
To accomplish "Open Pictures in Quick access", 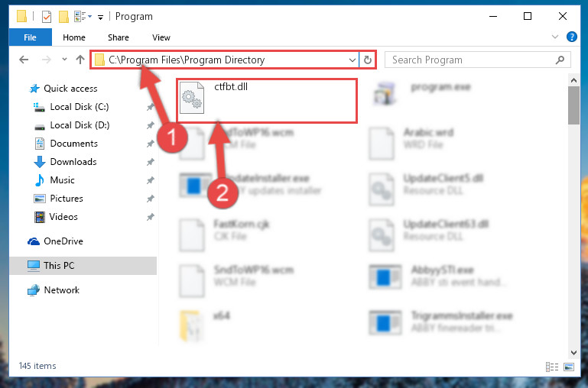I will point(67,199).
